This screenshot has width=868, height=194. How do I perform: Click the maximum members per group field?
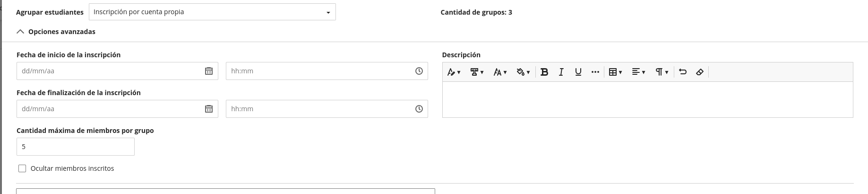click(76, 147)
